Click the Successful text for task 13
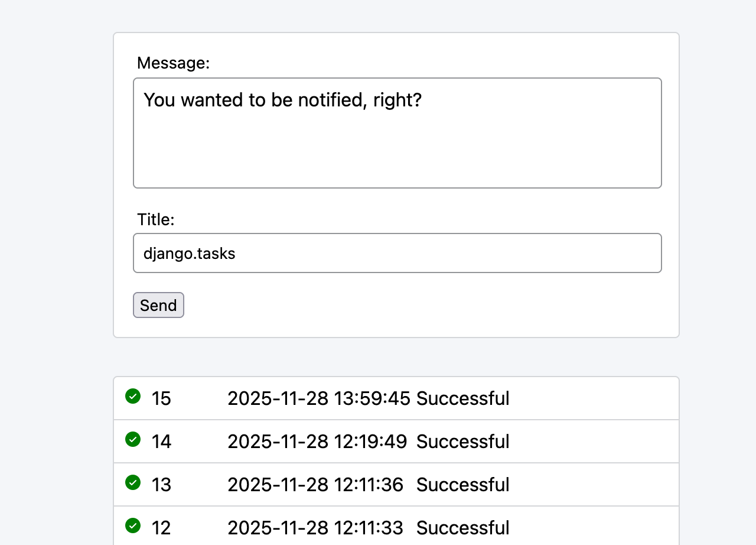This screenshot has width=756, height=545. point(462,485)
